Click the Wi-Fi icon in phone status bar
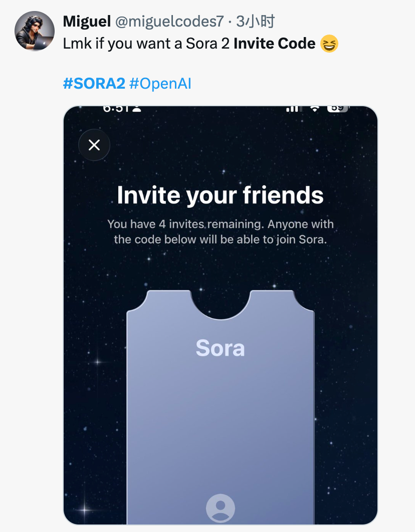The height and width of the screenshot is (532, 415). tap(315, 108)
